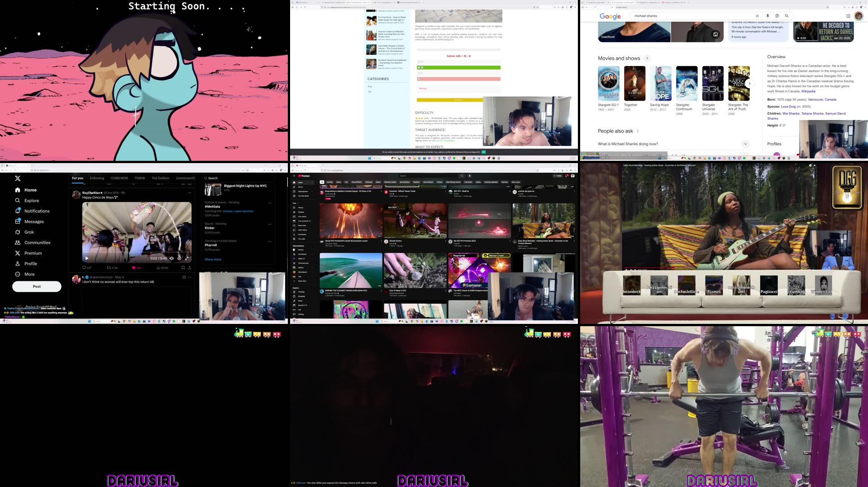The width and height of the screenshot is (868, 487).
Task: Open the Lexa Doig spouse link
Action: pyautogui.click(x=788, y=106)
